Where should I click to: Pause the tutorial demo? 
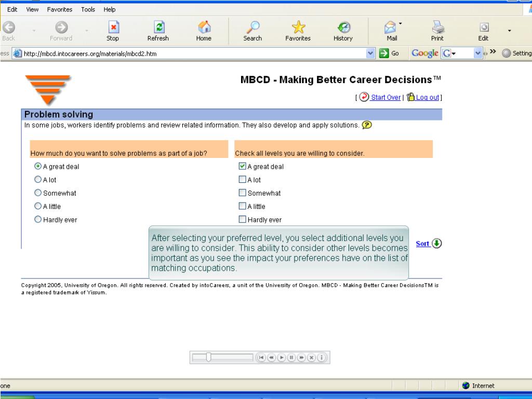[291, 357]
